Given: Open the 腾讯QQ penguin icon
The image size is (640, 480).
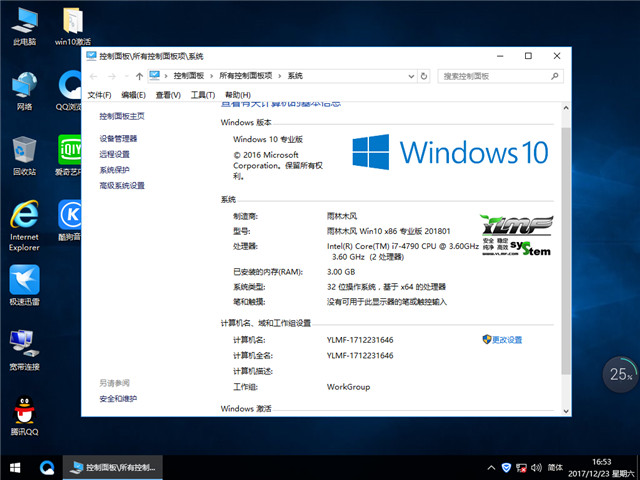Looking at the screenshot, I should point(24,416).
